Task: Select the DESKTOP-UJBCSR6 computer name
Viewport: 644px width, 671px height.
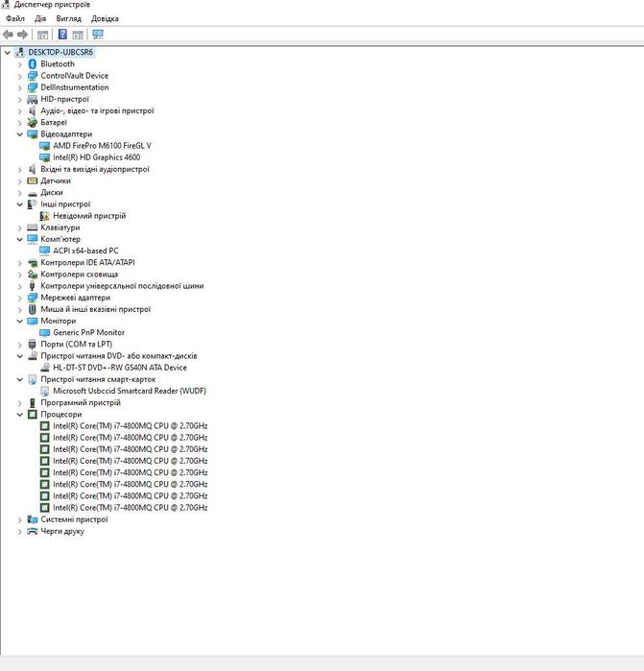Action: click(x=60, y=52)
